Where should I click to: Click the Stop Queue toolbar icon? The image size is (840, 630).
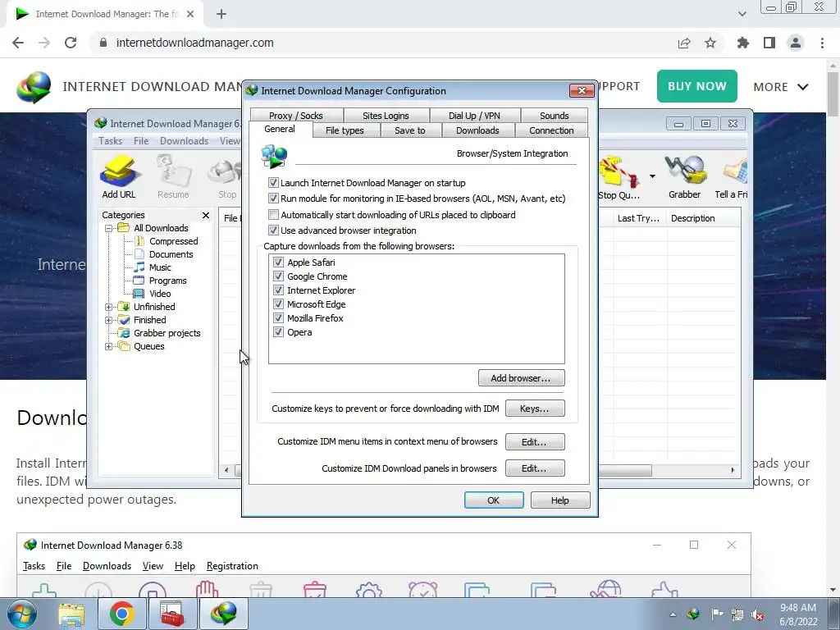tap(619, 178)
